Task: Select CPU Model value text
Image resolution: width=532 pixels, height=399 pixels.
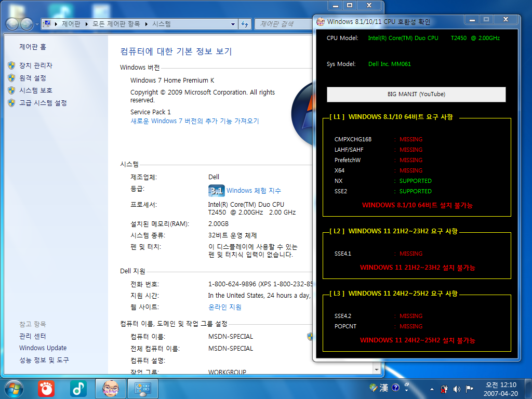Action: tap(434, 38)
